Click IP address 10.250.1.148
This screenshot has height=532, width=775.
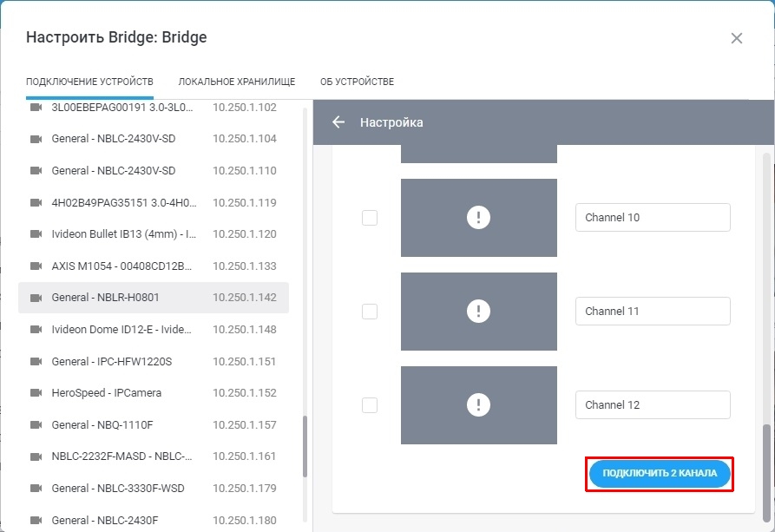(245, 329)
